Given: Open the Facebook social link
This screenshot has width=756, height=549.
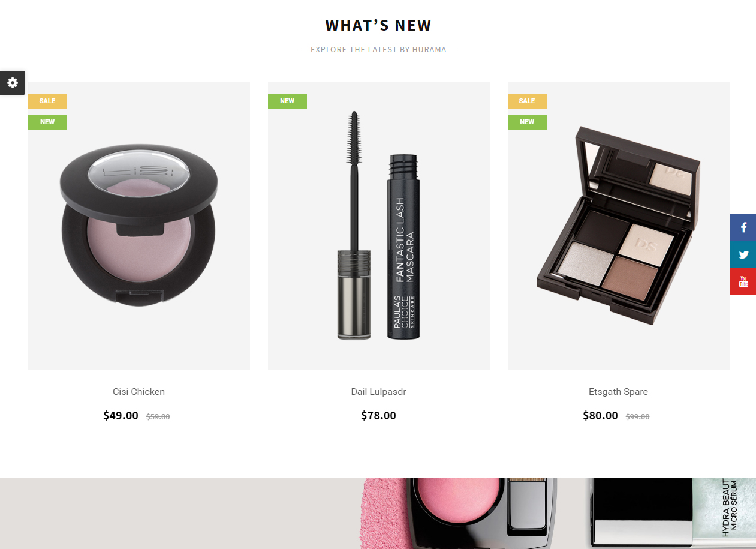Looking at the screenshot, I should [x=743, y=227].
